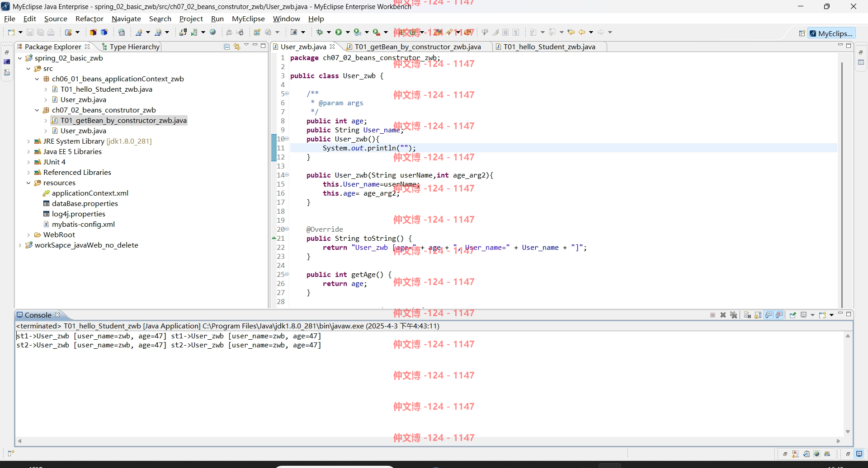Click Remove Launch X icon in Console
The height and width of the screenshot is (468, 868).
(x=723, y=315)
